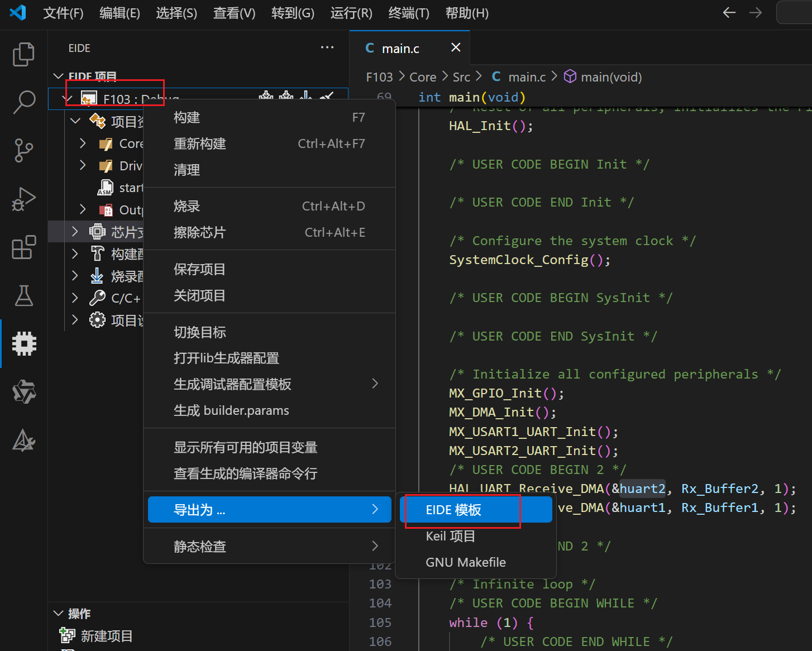Open the Search view magnifier icon
The height and width of the screenshot is (651, 812).
[x=23, y=102]
